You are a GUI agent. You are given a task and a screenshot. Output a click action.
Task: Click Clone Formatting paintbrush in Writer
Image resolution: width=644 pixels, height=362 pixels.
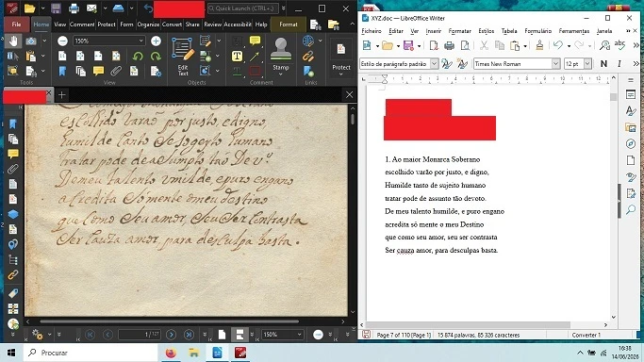click(x=539, y=45)
